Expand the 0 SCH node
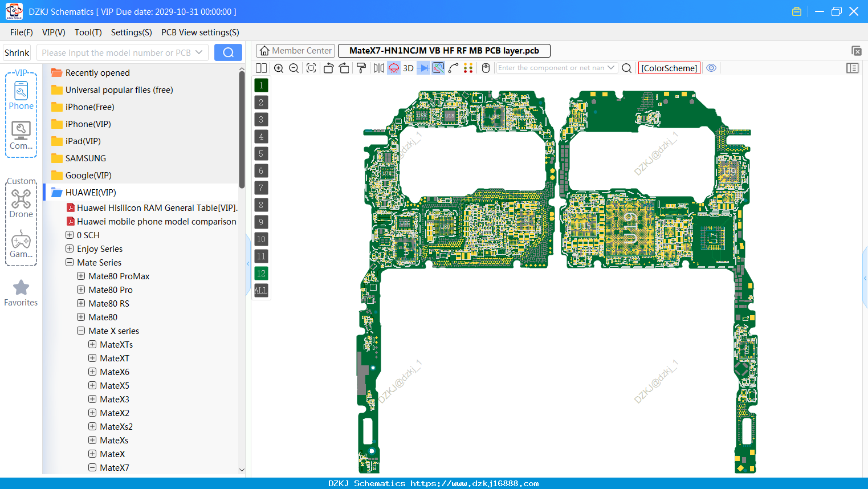 coord(70,235)
